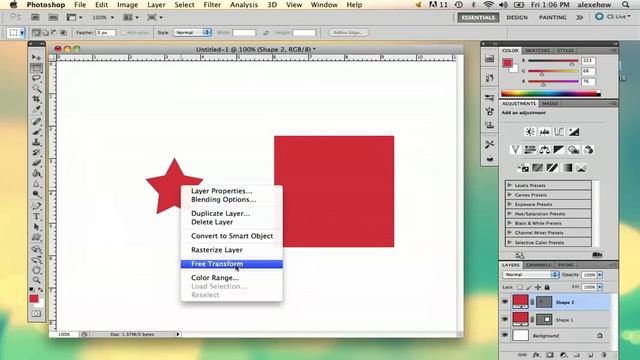
Task: Hide the Shape 2 layer
Action: tap(505, 302)
